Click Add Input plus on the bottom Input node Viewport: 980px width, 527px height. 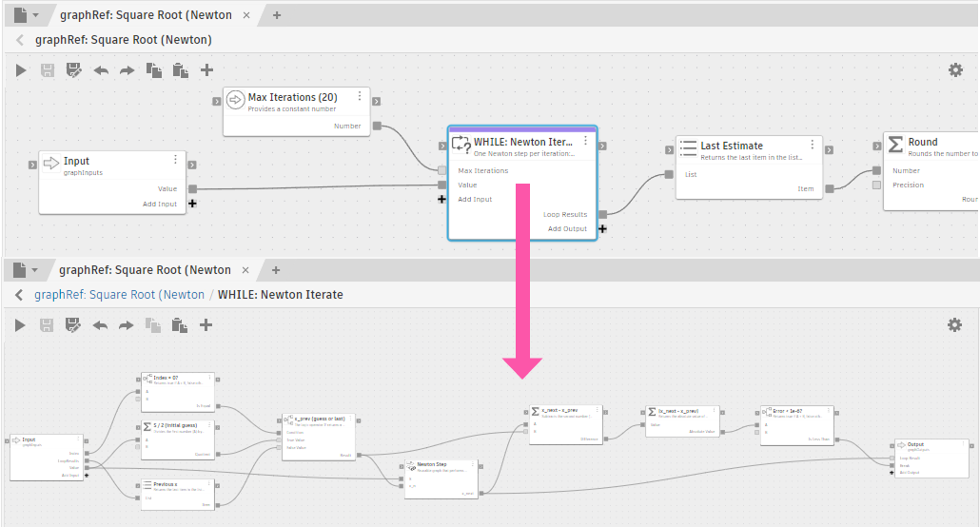87,475
